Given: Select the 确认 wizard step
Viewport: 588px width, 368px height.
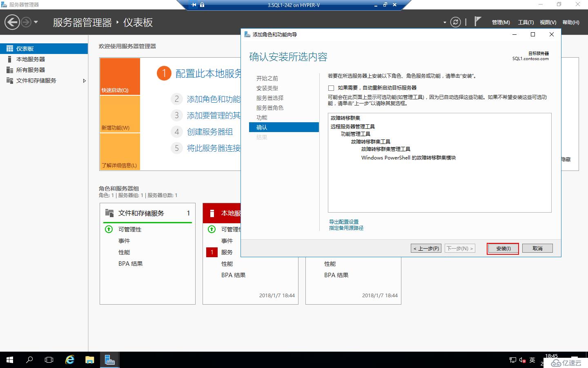Looking at the screenshot, I should click(284, 127).
